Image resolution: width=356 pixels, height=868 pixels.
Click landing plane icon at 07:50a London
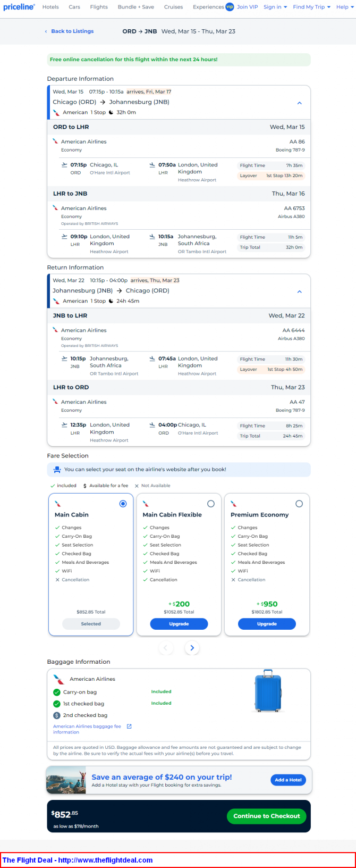(x=152, y=165)
